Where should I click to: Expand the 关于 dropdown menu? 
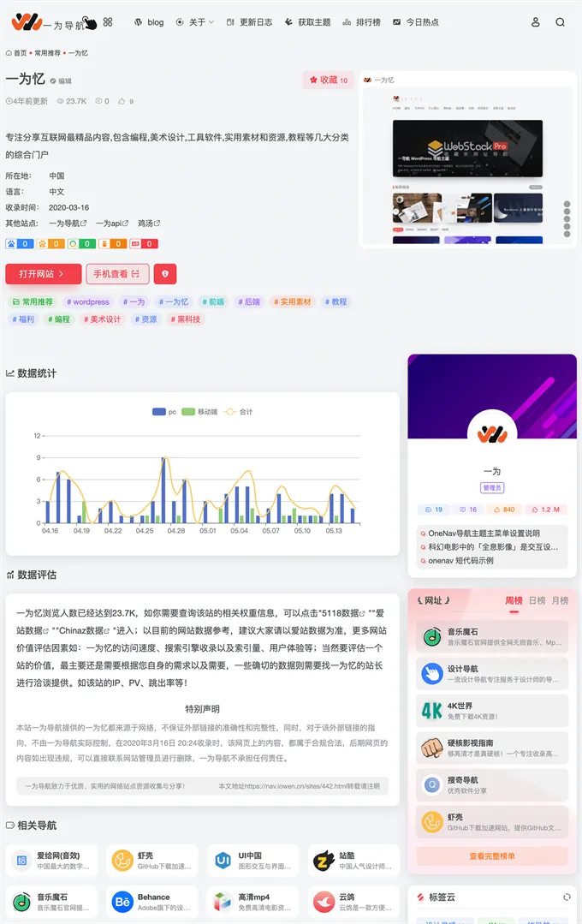coord(195,22)
